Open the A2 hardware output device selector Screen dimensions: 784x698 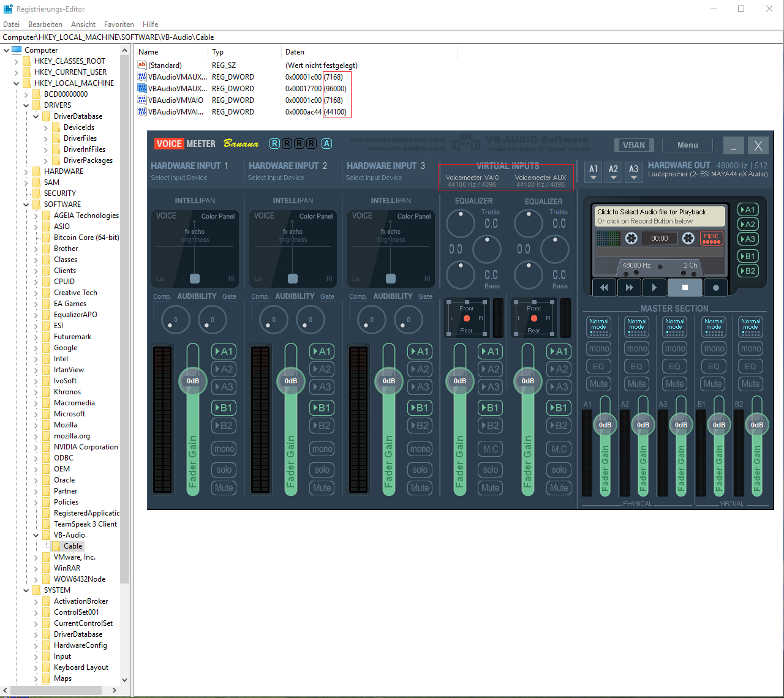(x=613, y=173)
